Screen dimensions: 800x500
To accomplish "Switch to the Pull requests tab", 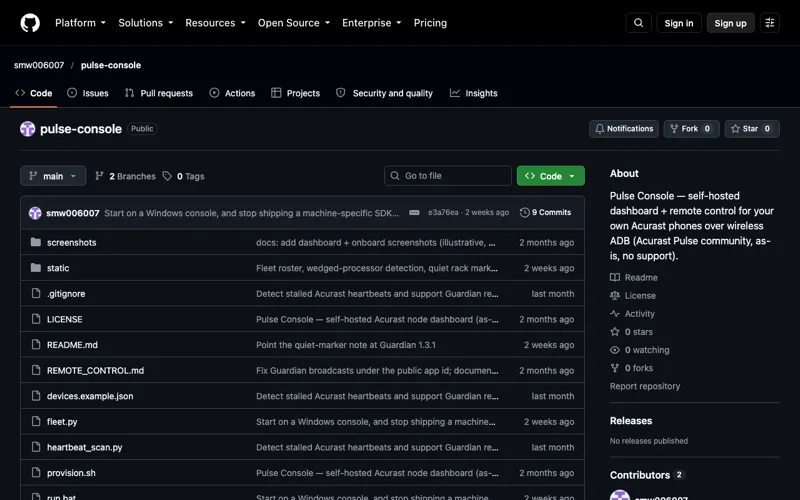I will (x=159, y=93).
